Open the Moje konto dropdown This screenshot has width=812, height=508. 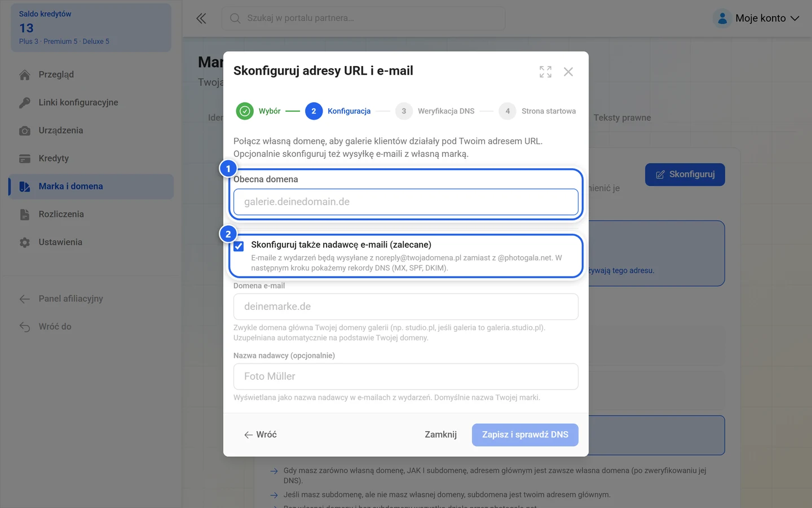pos(756,19)
